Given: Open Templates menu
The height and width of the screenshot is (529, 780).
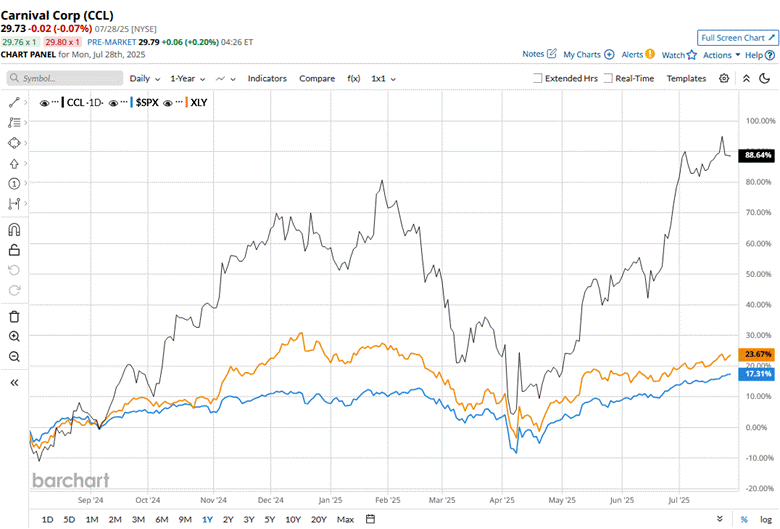Looking at the screenshot, I should tap(686, 78).
